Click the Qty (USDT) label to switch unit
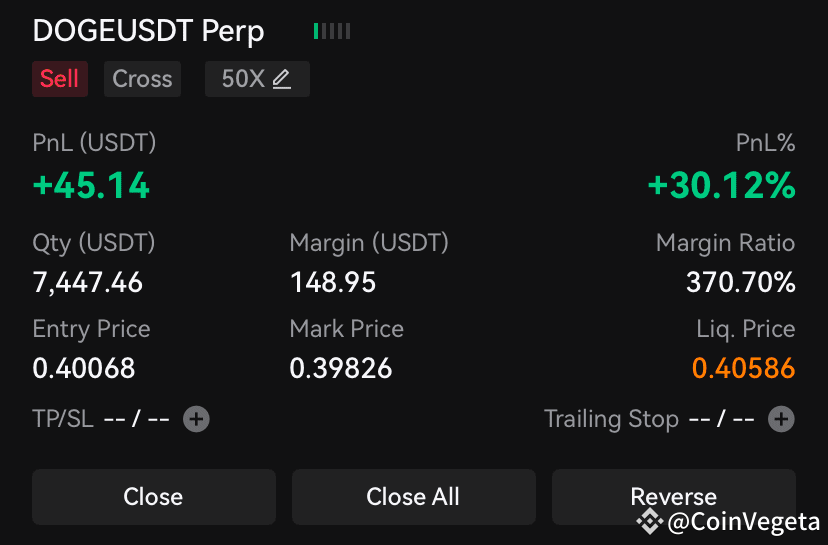828x545 pixels. tap(94, 243)
